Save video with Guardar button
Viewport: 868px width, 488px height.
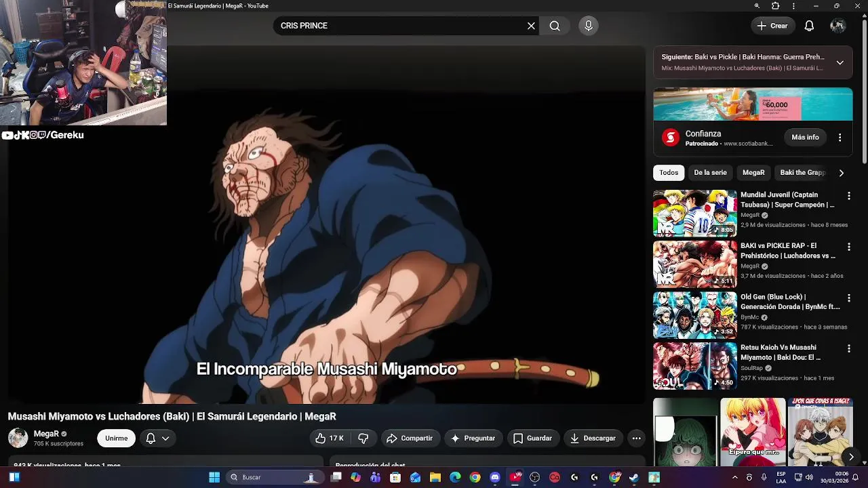(532, 438)
